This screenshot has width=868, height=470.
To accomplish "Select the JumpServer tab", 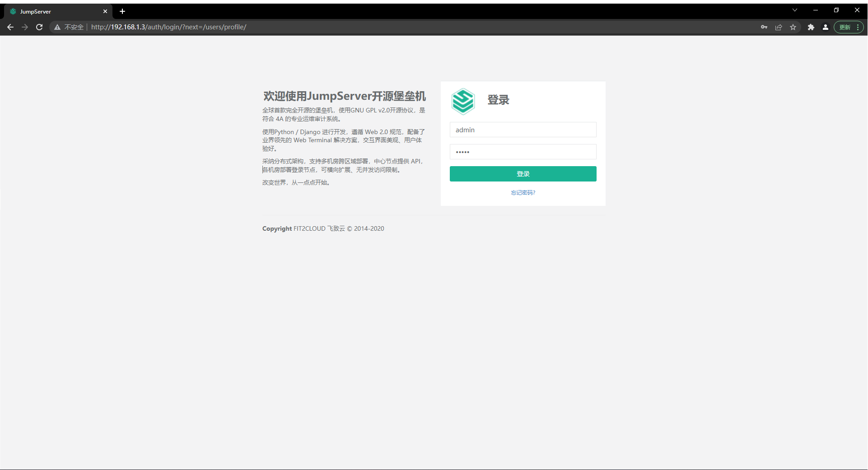I will coord(58,11).
